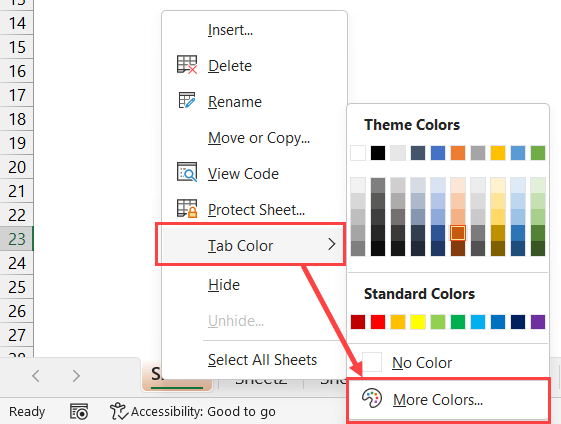561x424 pixels.
Task: Select row 23 header
Action: (16, 239)
